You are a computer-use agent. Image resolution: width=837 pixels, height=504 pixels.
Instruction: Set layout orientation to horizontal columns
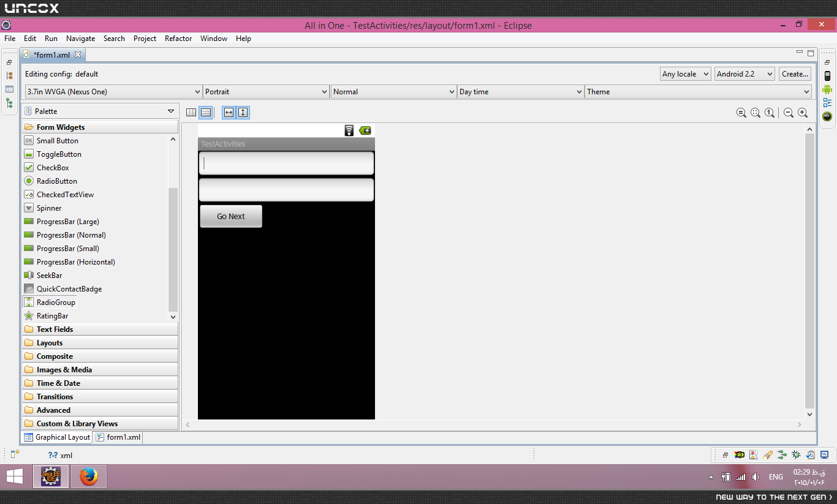coord(191,113)
